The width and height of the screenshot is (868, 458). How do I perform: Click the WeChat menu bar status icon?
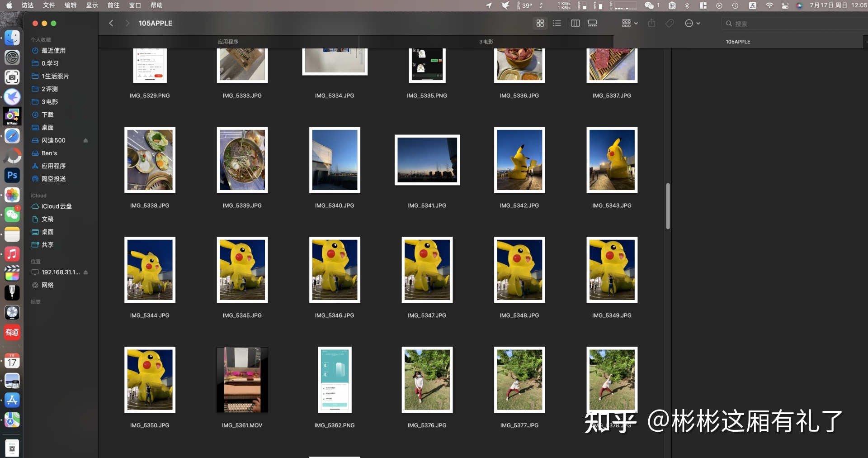(x=651, y=5)
